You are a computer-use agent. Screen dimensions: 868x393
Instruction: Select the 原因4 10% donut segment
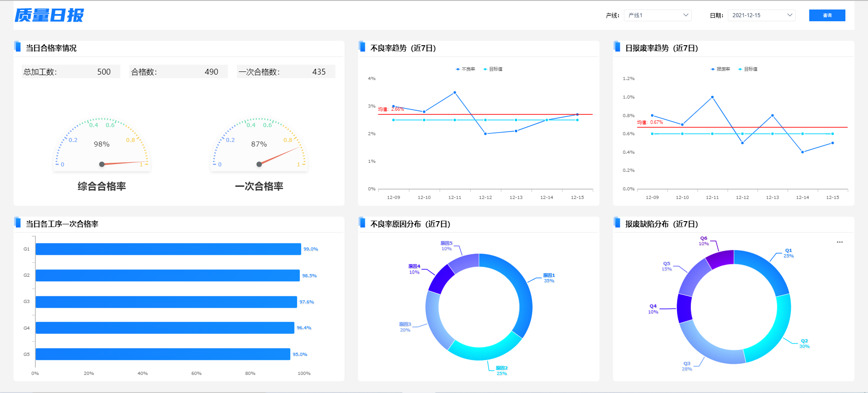click(x=440, y=279)
